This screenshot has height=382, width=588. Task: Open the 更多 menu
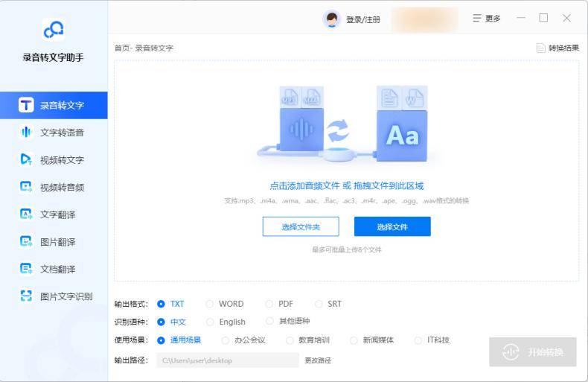click(486, 18)
